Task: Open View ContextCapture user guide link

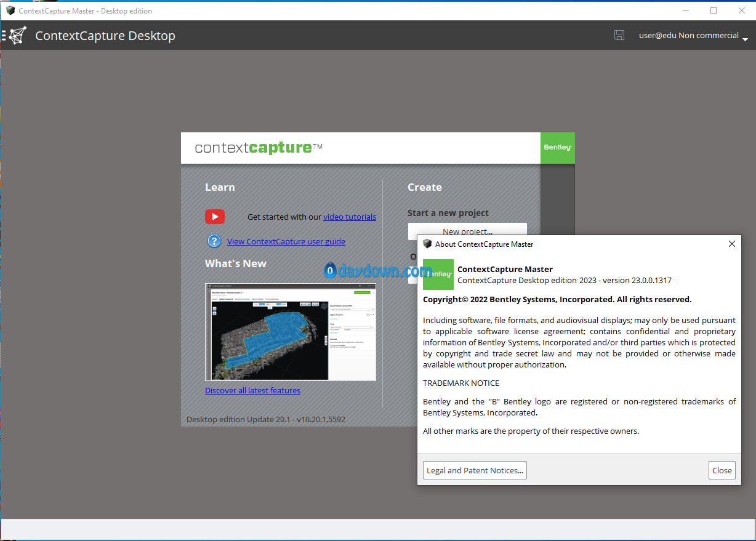Action: pyautogui.click(x=286, y=241)
